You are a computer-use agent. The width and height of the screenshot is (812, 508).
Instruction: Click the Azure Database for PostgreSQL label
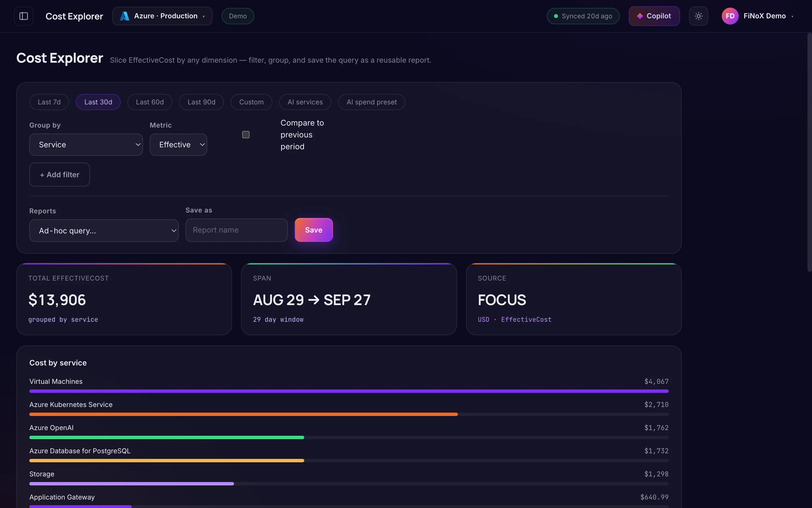(x=80, y=451)
